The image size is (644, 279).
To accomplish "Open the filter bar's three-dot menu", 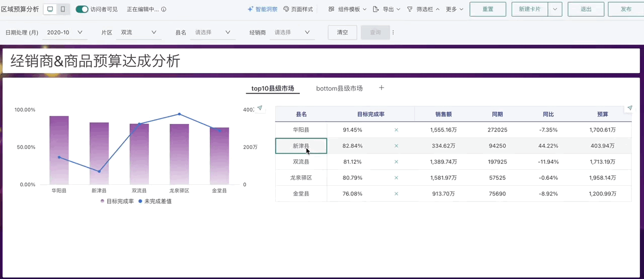I will tap(393, 32).
